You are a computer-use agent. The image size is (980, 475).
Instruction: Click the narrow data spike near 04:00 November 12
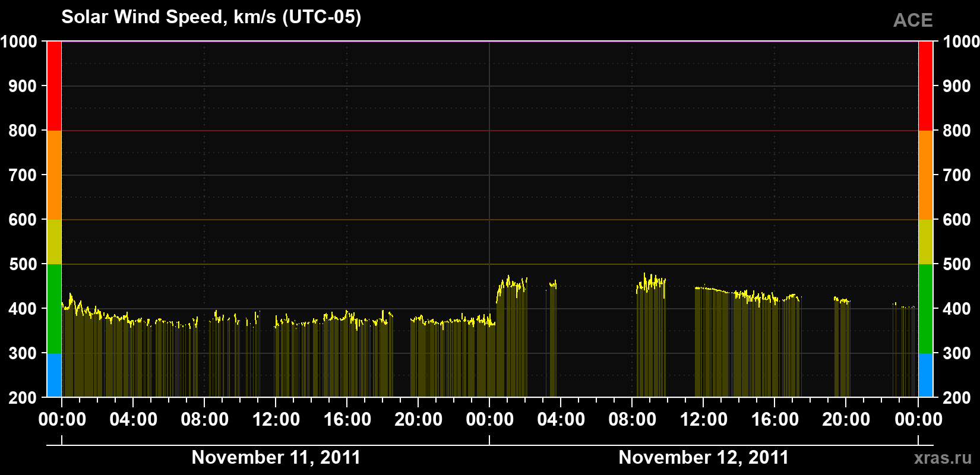[x=552, y=338]
